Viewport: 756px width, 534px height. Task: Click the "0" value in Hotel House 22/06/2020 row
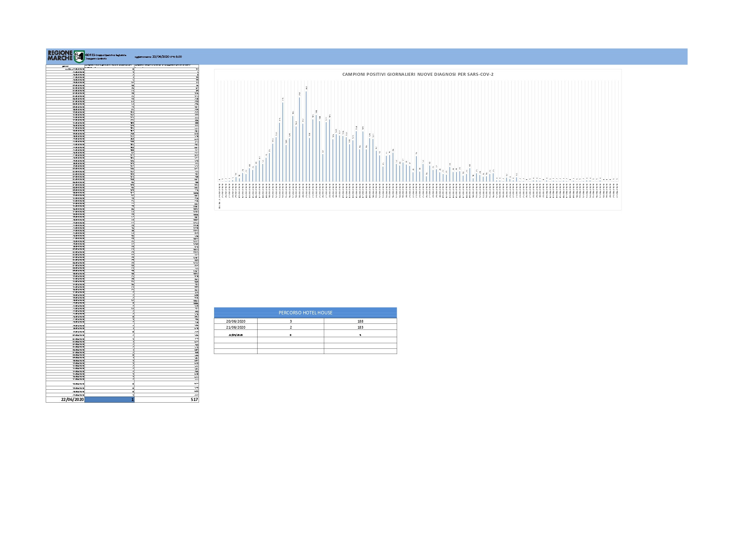pyautogui.click(x=291, y=335)
